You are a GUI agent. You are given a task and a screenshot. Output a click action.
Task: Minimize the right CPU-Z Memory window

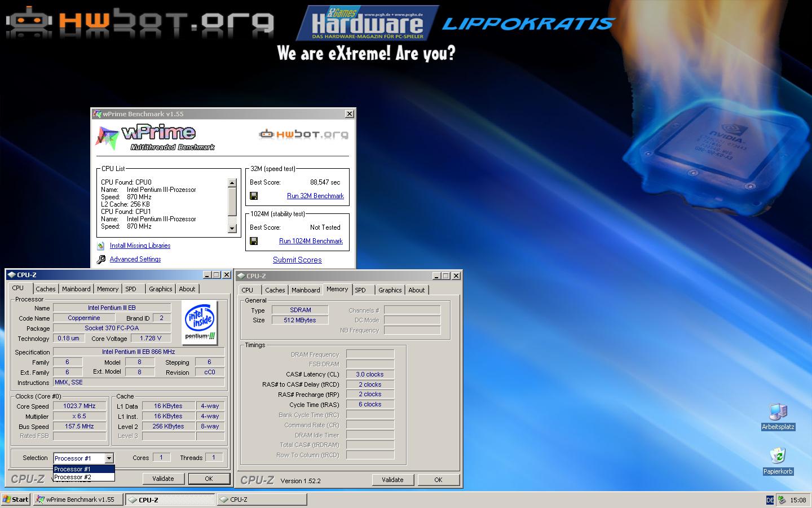(x=436, y=276)
